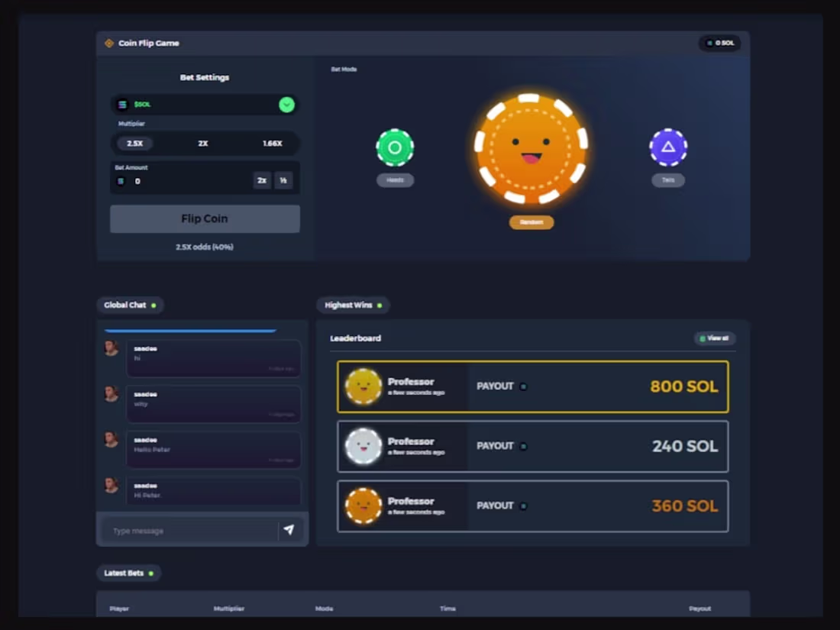This screenshot has width=840, height=630.
Task: Open the Highest Wins section
Action: (x=353, y=305)
